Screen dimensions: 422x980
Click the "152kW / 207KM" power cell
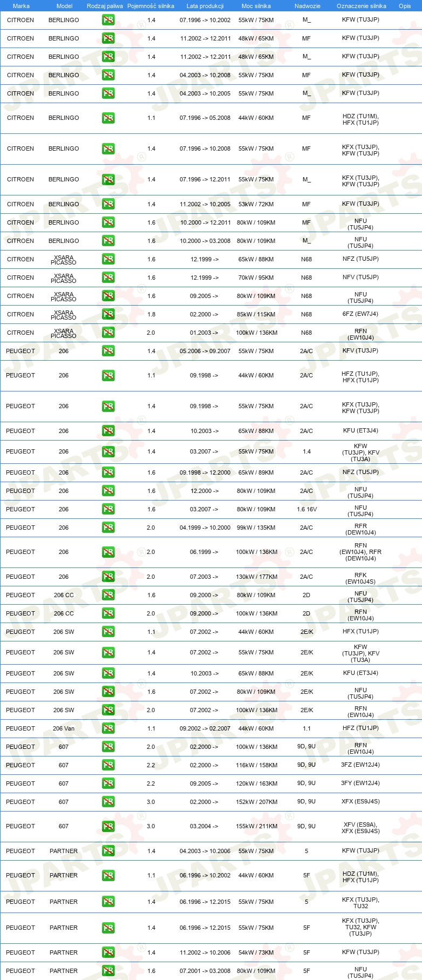tap(256, 802)
